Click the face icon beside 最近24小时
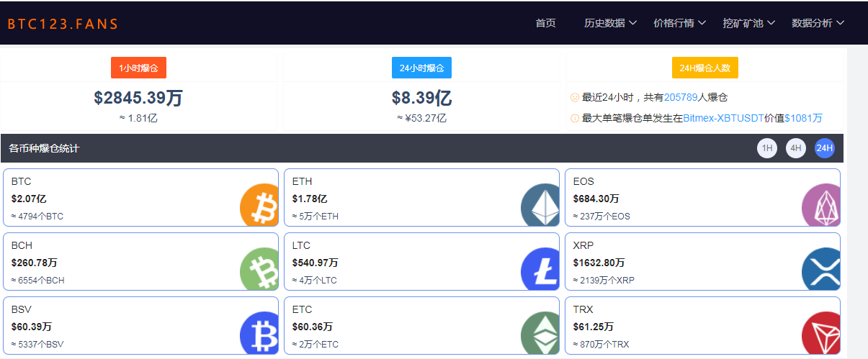This screenshot has width=868, height=359. 575,97
